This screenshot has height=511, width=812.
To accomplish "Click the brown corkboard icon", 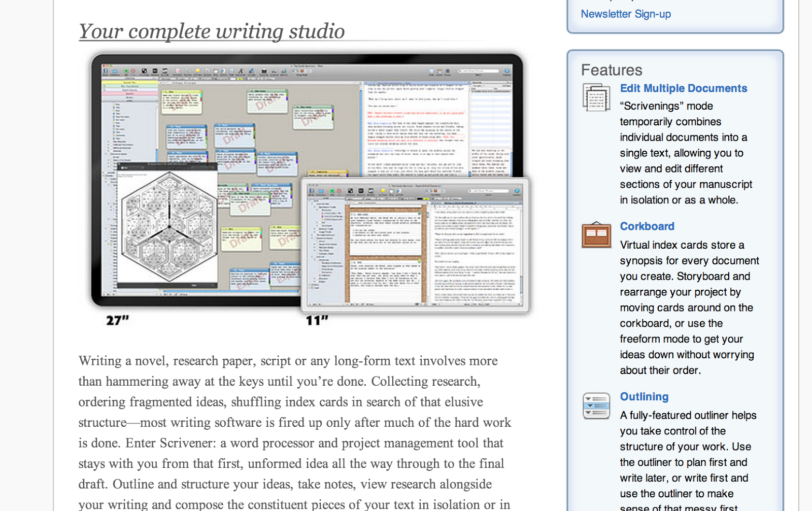I will pos(596,234).
